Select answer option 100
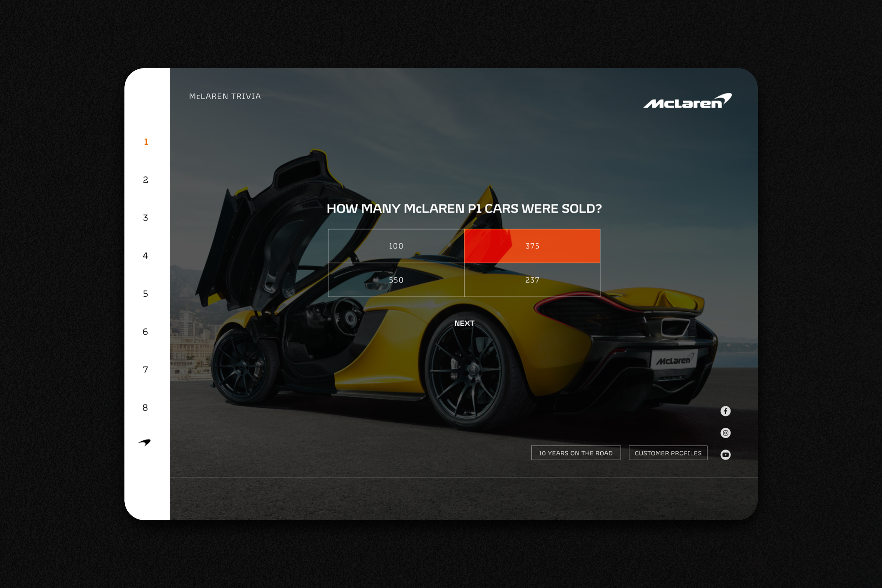Screen dimensions: 882x588 tap(396, 246)
